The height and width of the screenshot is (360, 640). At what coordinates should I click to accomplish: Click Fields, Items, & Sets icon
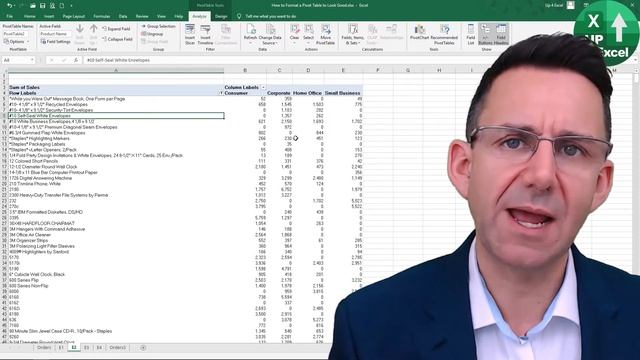coord(353,35)
